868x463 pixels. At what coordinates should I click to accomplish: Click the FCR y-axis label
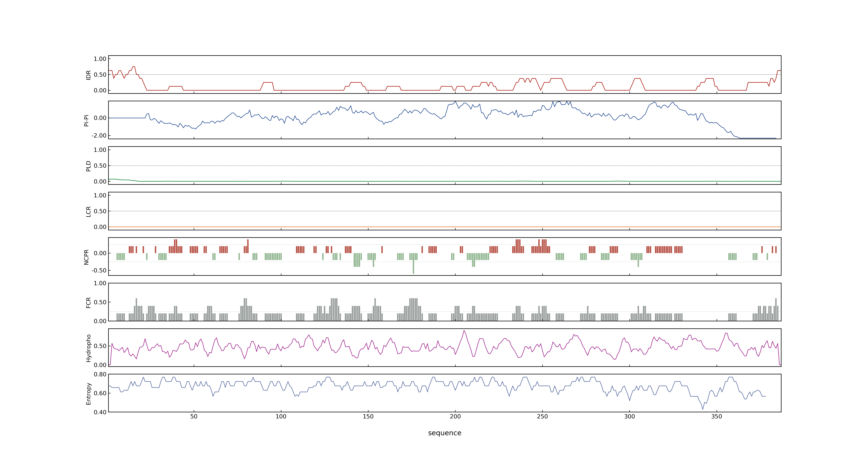89,303
